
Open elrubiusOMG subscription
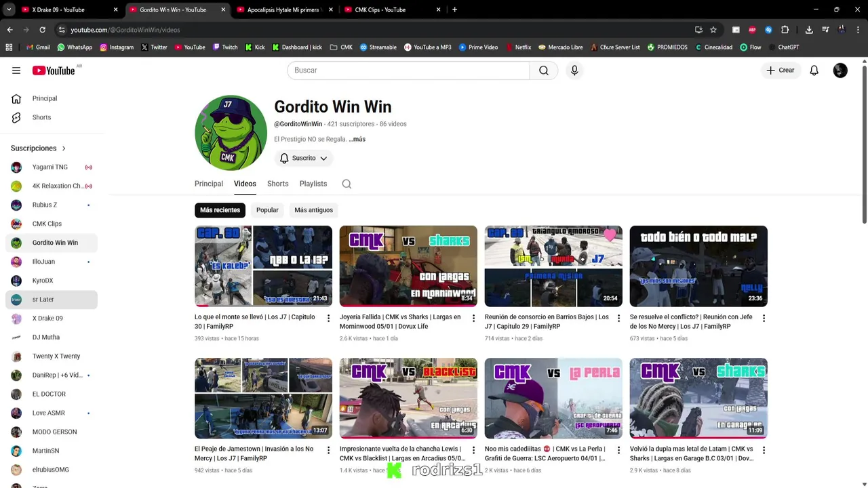tap(52, 470)
